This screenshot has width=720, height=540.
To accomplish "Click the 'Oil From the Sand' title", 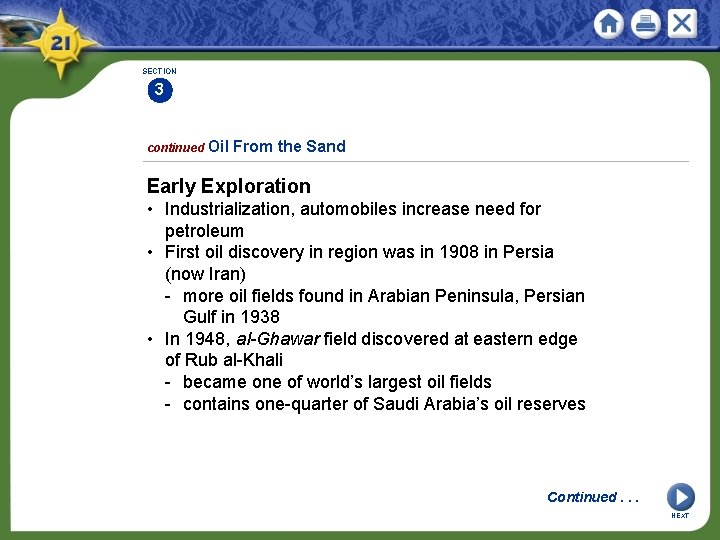I will (277, 146).
